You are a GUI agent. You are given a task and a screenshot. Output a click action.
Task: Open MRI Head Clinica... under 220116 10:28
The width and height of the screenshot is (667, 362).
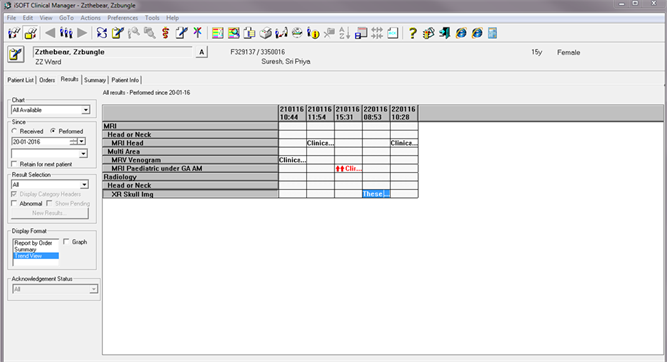pos(404,143)
